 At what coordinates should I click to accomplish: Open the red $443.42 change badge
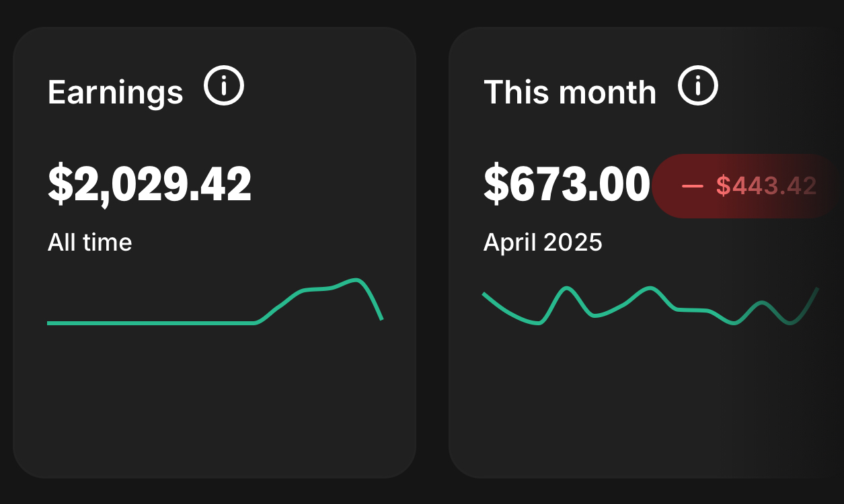[x=746, y=186]
